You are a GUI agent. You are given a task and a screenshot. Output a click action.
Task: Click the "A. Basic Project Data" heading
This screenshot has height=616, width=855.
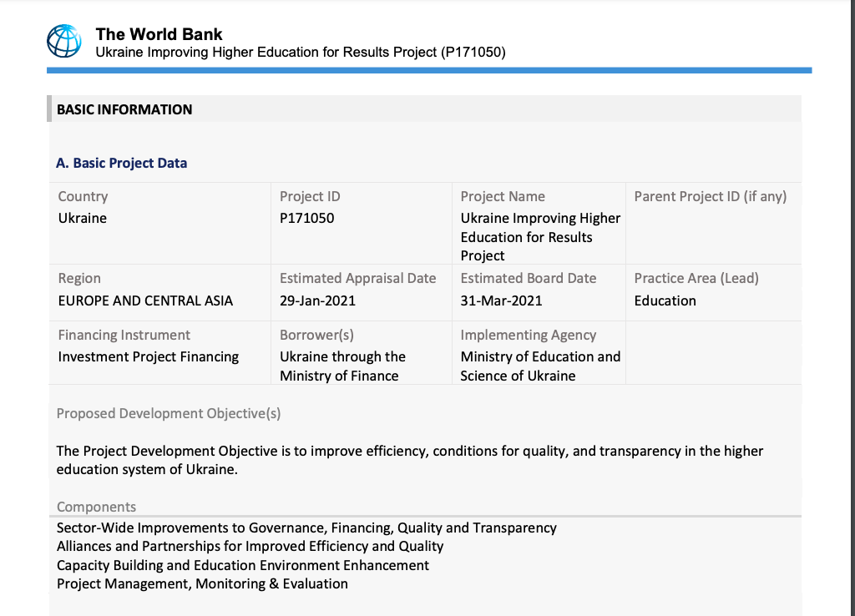click(122, 163)
